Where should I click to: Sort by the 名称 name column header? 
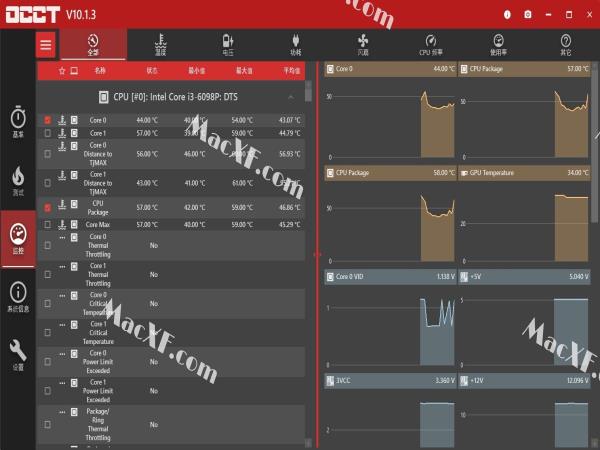[100, 71]
